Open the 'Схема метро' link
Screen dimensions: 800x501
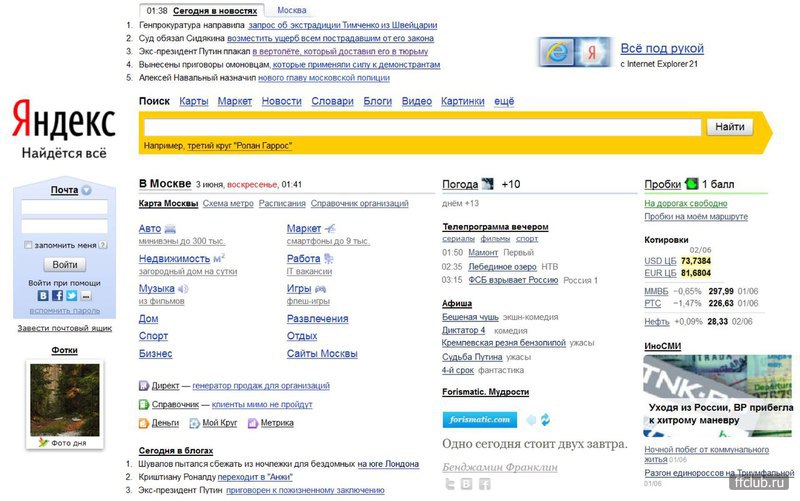point(228,203)
